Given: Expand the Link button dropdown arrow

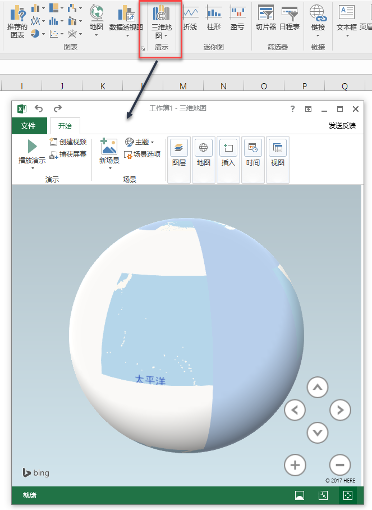Looking at the screenshot, I should [x=318, y=35].
